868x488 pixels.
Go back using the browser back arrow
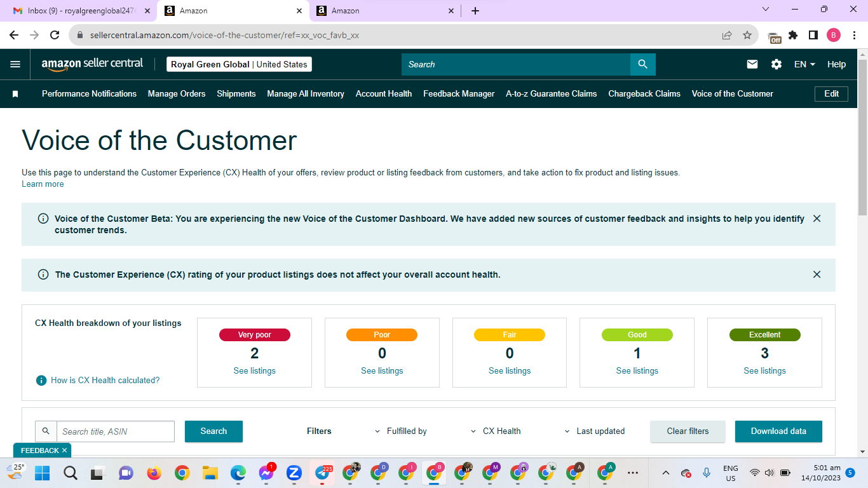14,35
